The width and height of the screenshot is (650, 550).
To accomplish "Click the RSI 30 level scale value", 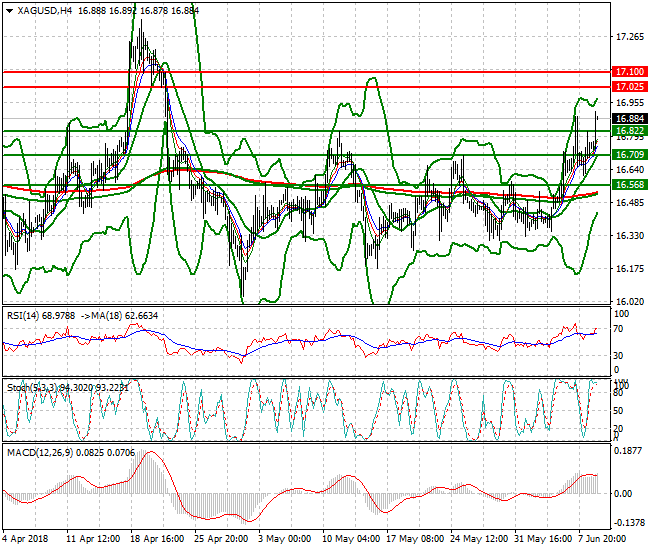I will click(x=618, y=356).
